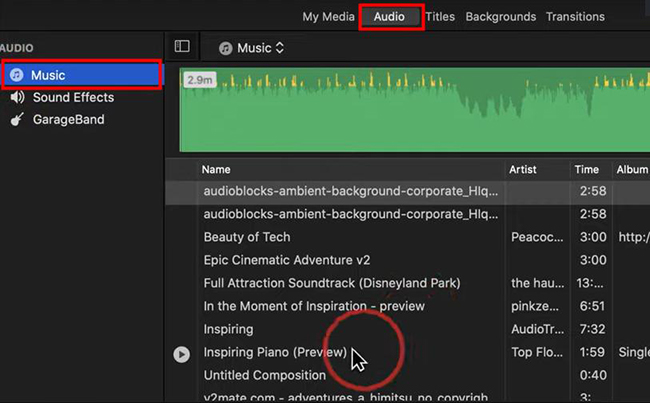Click the green audio waveform preview
Viewport: 650px width, 403px height.
coord(415,110)
